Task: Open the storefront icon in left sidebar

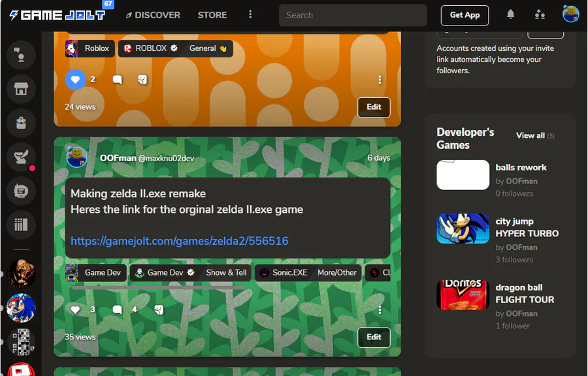Action: tap(21, 89)
